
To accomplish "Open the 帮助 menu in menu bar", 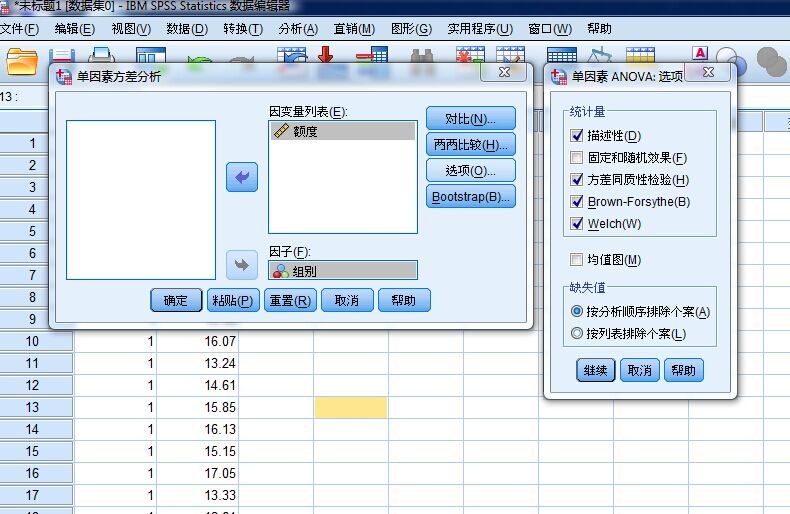I will [x=599, y=29].
